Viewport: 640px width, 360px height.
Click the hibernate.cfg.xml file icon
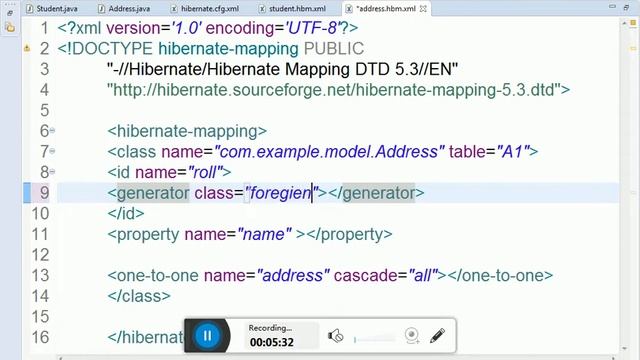coord(174,9)
